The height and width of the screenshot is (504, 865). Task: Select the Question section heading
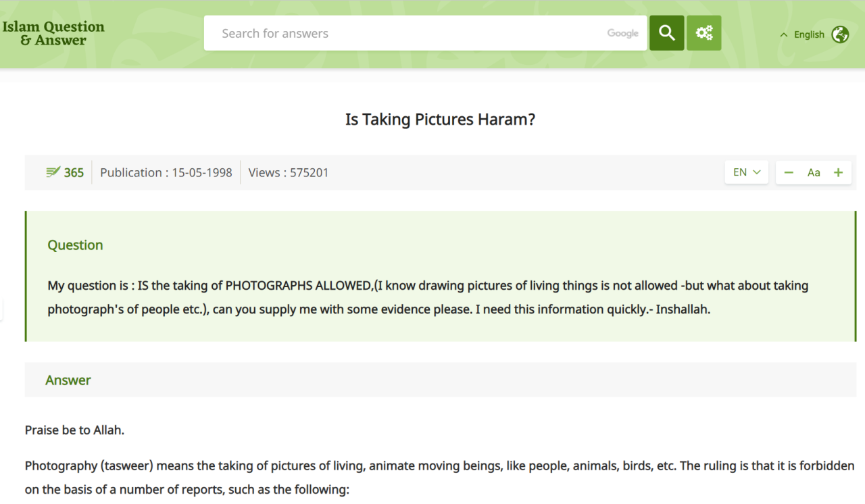tap(75, 245)
